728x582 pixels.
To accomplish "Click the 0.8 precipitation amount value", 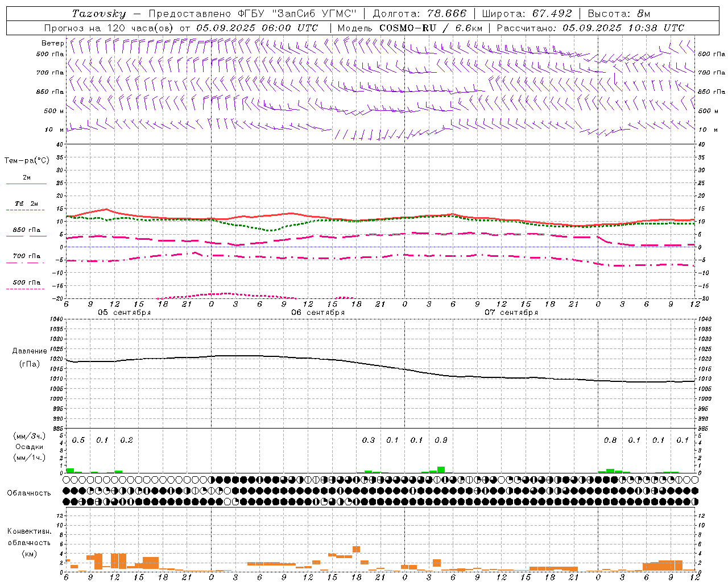I will coord(610,440).
